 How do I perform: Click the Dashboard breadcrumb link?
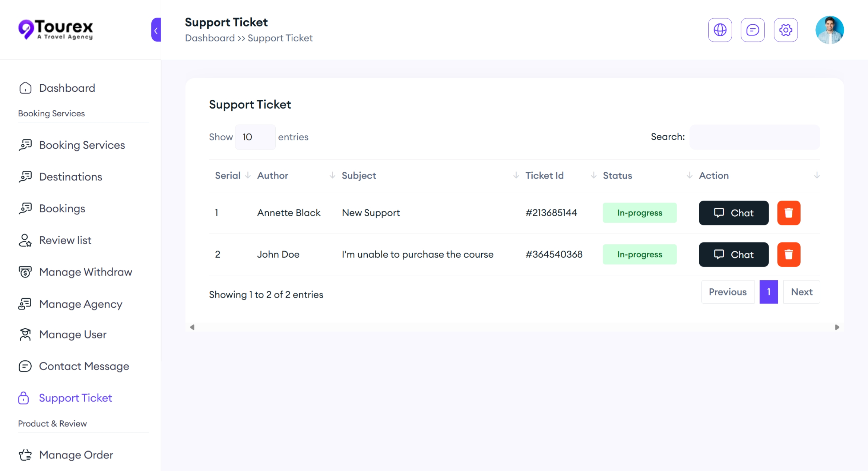[210, 38]
